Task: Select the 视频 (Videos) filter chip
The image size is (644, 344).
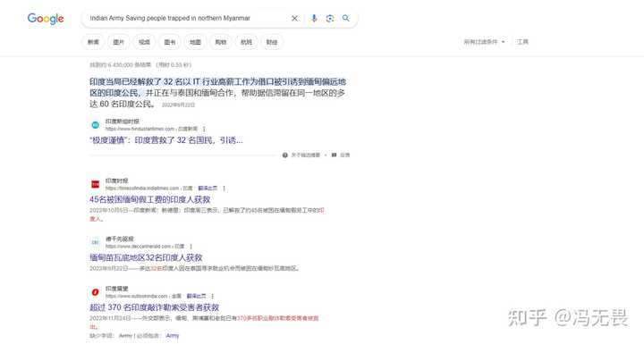Action: (x=144, y=42)
